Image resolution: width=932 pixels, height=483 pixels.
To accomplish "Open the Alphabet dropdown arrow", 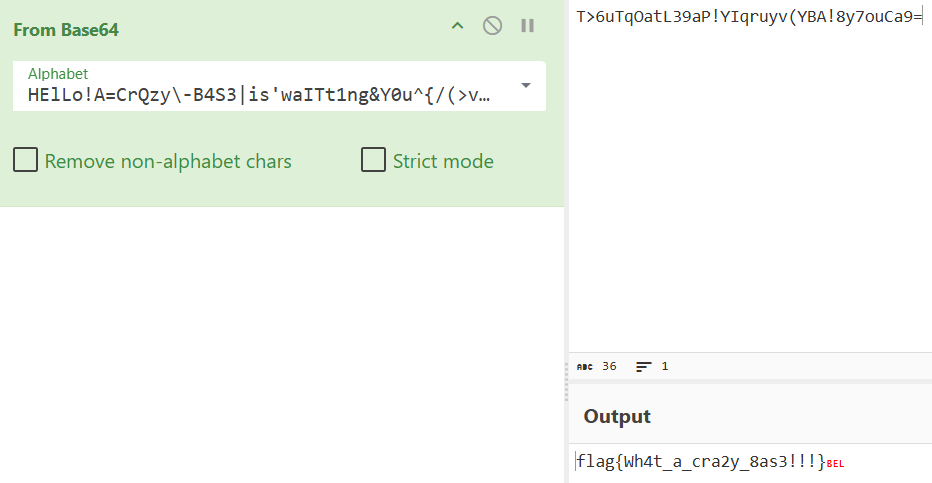I will (525, 86).
